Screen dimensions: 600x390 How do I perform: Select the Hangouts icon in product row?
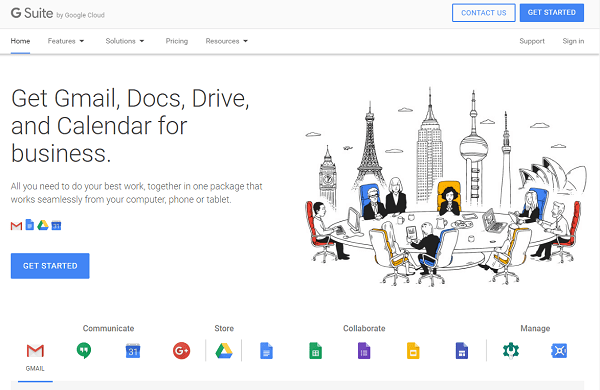point(84,350)
